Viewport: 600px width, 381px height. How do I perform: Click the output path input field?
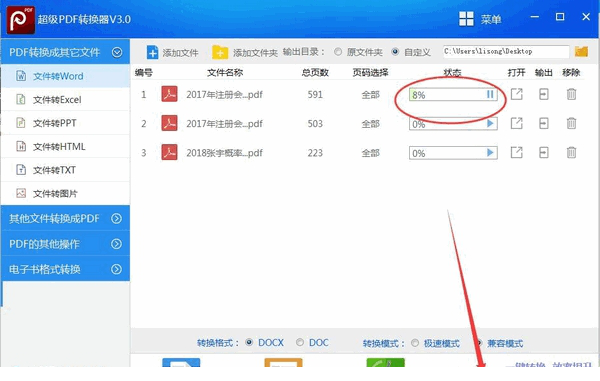point(506,51)
